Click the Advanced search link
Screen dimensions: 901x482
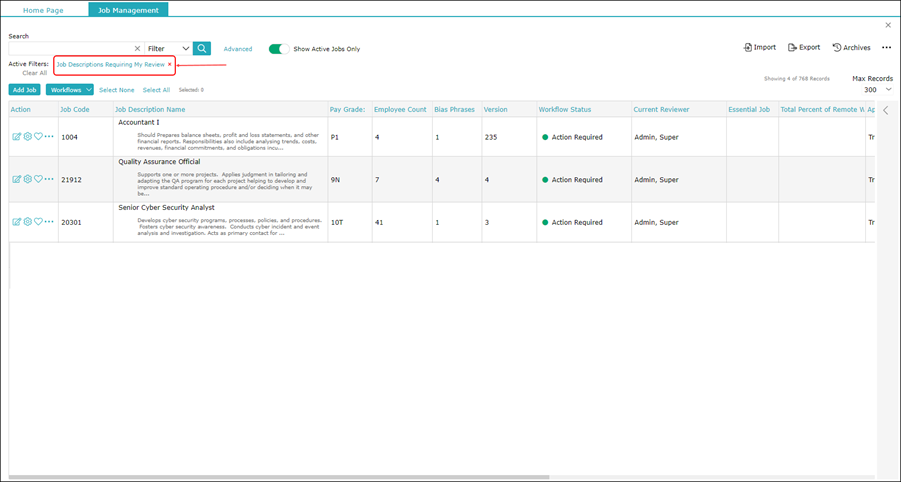(x=238, y=49)
